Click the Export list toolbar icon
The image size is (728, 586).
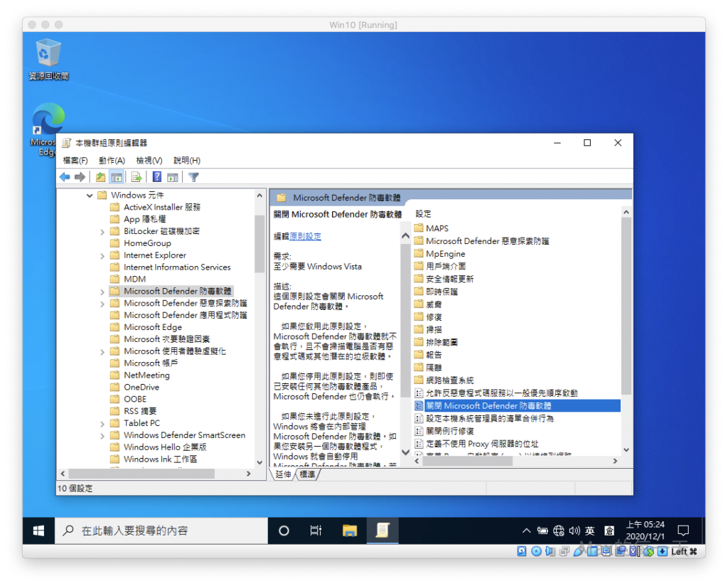pyautogui.click(x=136, y=177)
